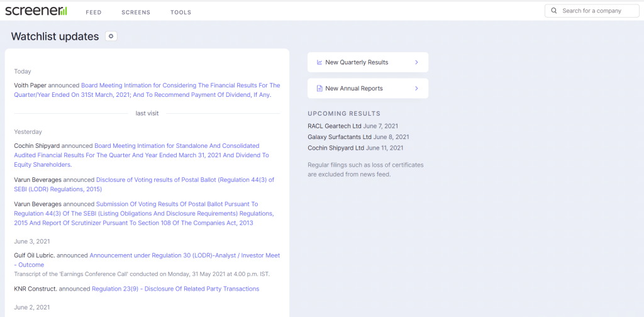Click the search magnifier icon

[554, 11]
